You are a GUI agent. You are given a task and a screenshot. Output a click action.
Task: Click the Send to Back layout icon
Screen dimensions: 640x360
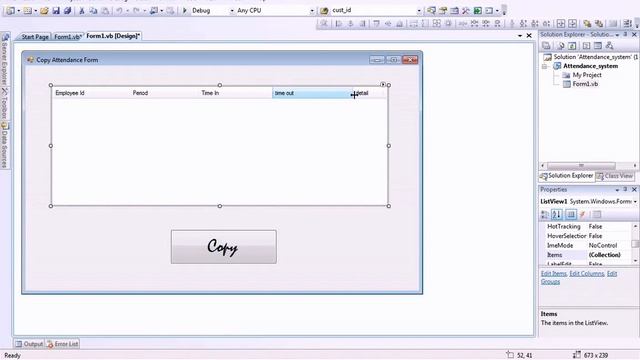click(x=599, y=24)
